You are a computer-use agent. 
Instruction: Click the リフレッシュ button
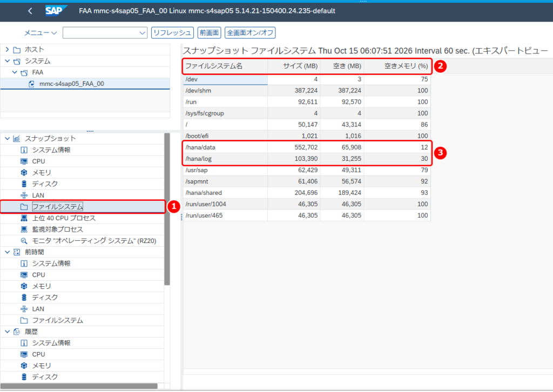pos(172,33)
